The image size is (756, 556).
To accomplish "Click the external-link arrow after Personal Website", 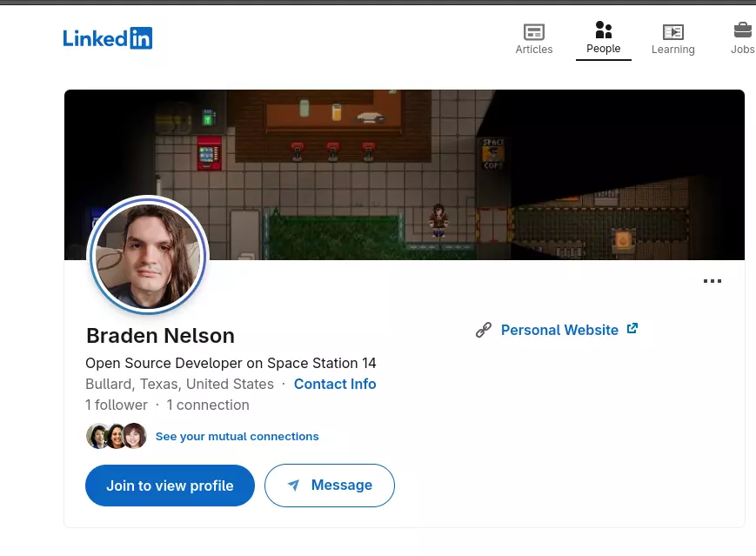I will tap(632, 329).
